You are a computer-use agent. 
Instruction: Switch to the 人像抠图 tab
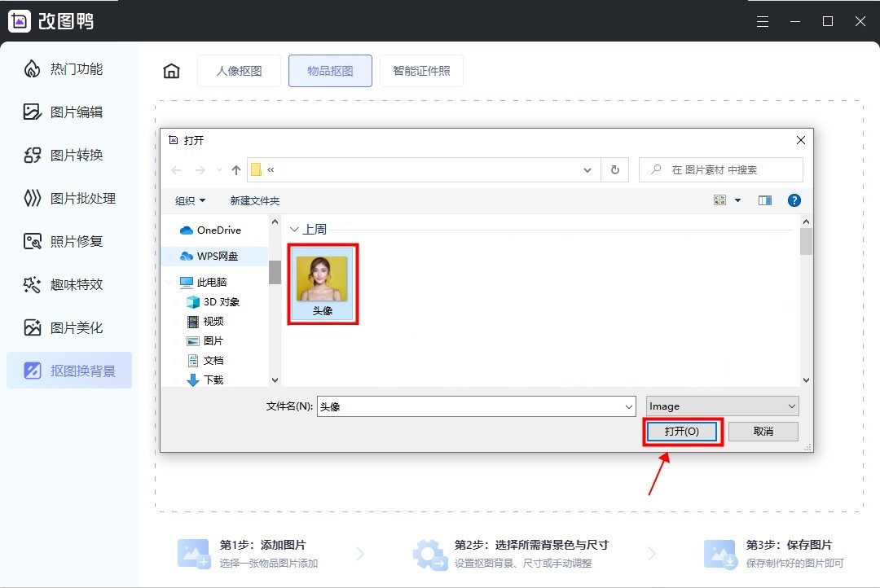tap(239, 70)
